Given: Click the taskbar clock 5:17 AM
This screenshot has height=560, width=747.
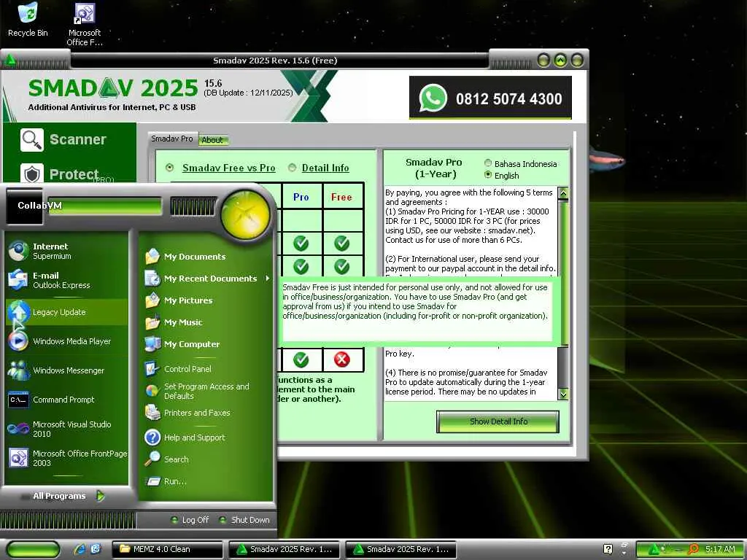Looking at the screenshot, I should tap(720, 549).
